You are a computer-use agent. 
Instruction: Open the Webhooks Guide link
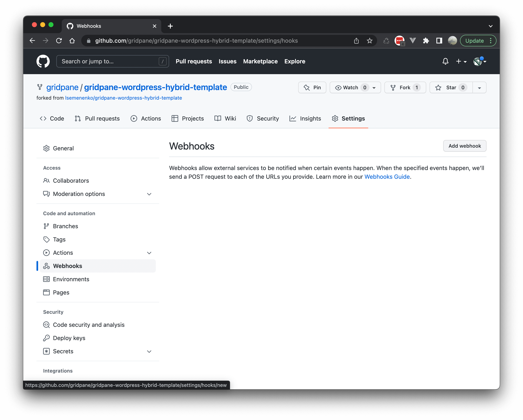pos(387,177)
